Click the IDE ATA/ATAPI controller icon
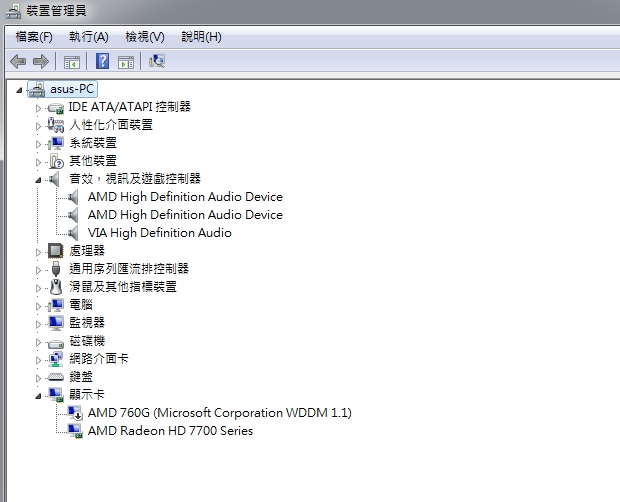 coord(55,108)
